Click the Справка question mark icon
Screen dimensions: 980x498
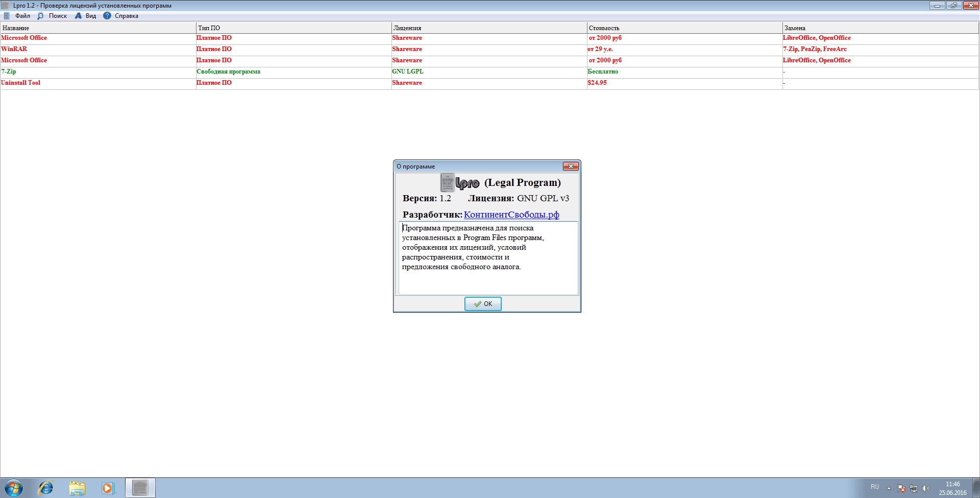[107, 16]
